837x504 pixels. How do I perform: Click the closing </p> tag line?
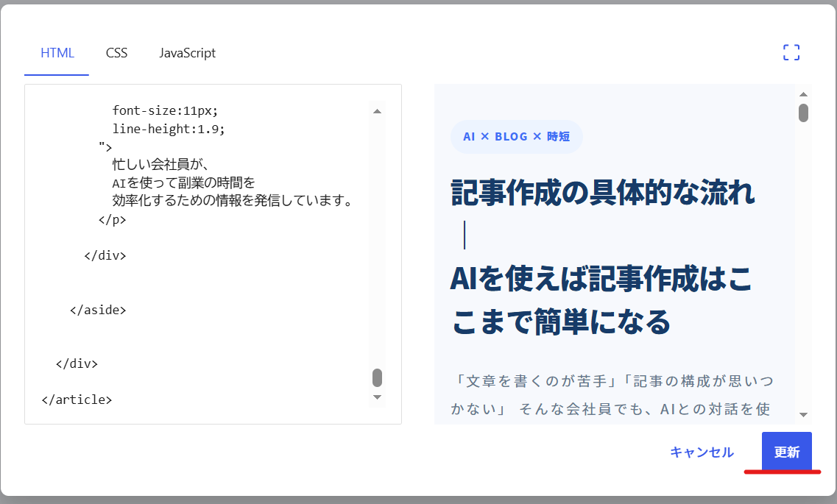pyautogui.click(x=112, y=219)
